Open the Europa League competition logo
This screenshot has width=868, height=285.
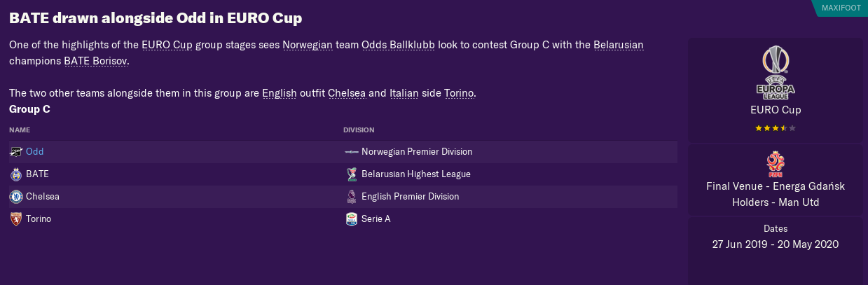pos(776,72)
